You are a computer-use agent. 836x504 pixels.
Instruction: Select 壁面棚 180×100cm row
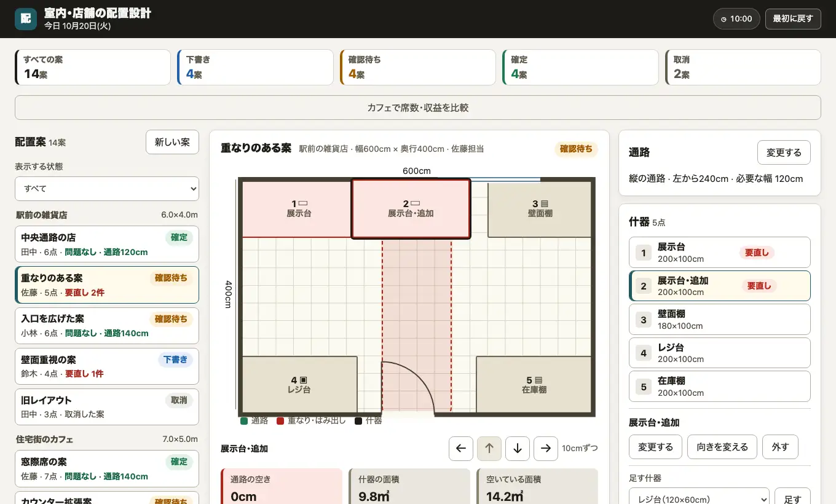(x=720, y=320)
